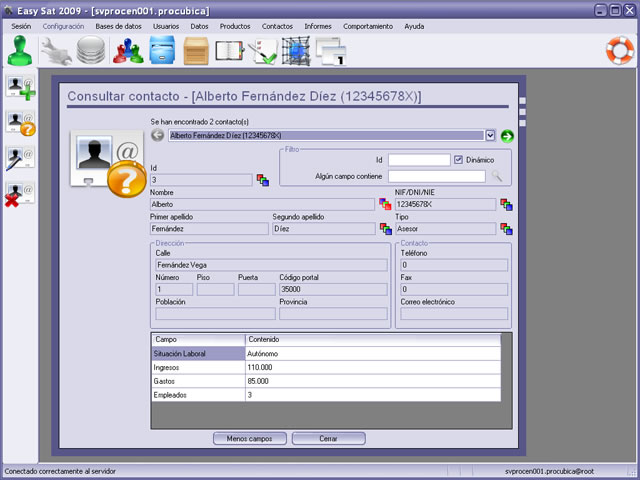640x480 pixels.
Task: Select the Empleados table row
Action: tap(326, 395)
